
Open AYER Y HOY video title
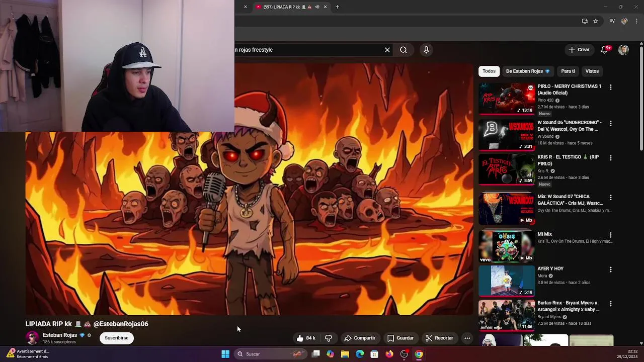[x=550, y=269]
